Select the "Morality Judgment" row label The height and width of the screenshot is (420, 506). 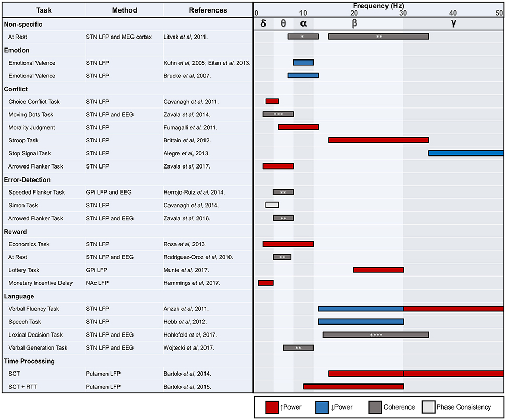tap(32, 127)
